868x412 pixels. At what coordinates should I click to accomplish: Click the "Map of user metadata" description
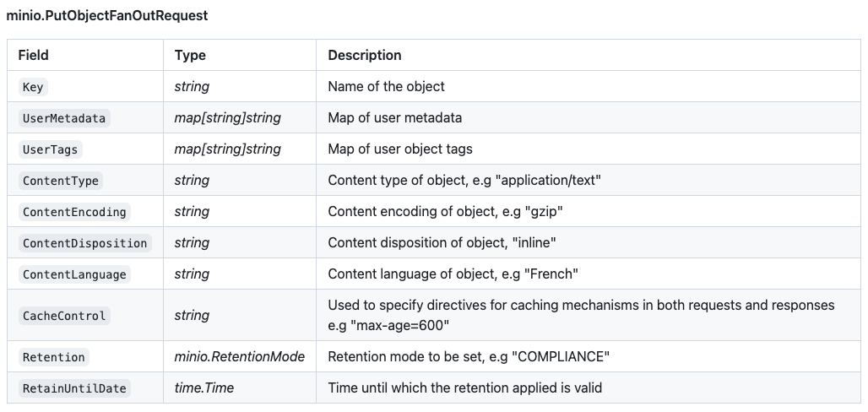[x=394, y=117]
